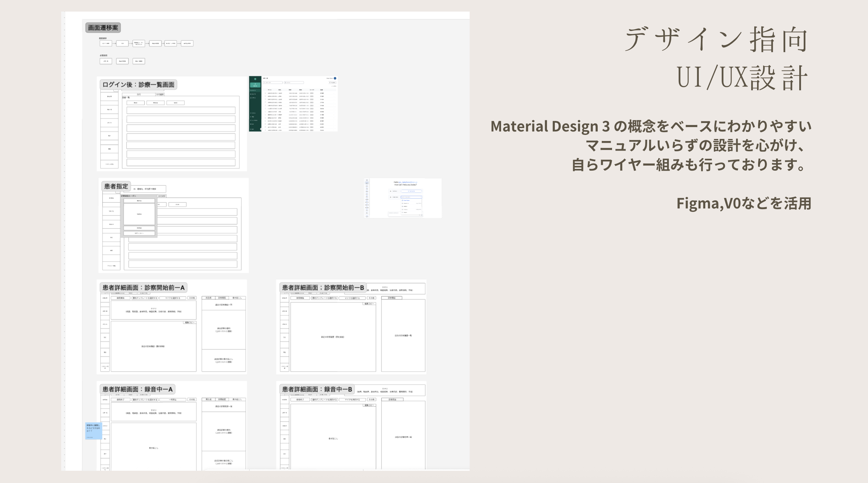Click the calendar icon inside the date filter input

point(286,82)
